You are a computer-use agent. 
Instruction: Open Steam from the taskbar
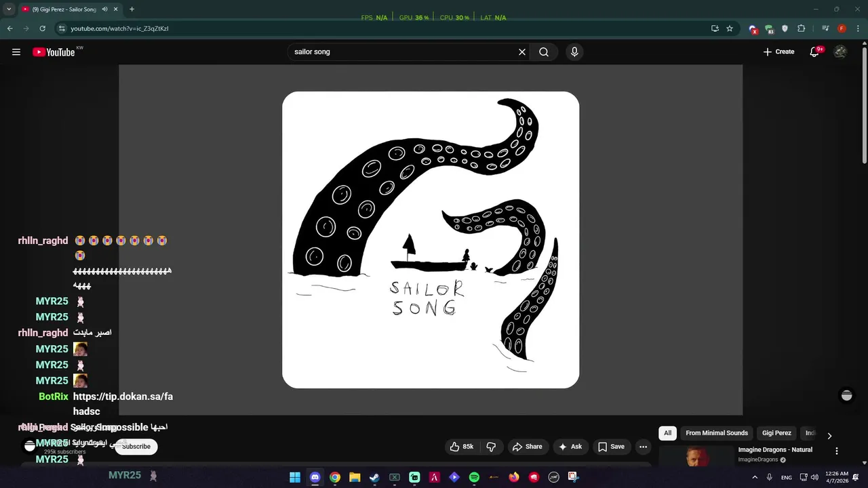click(x=374, y=477)
